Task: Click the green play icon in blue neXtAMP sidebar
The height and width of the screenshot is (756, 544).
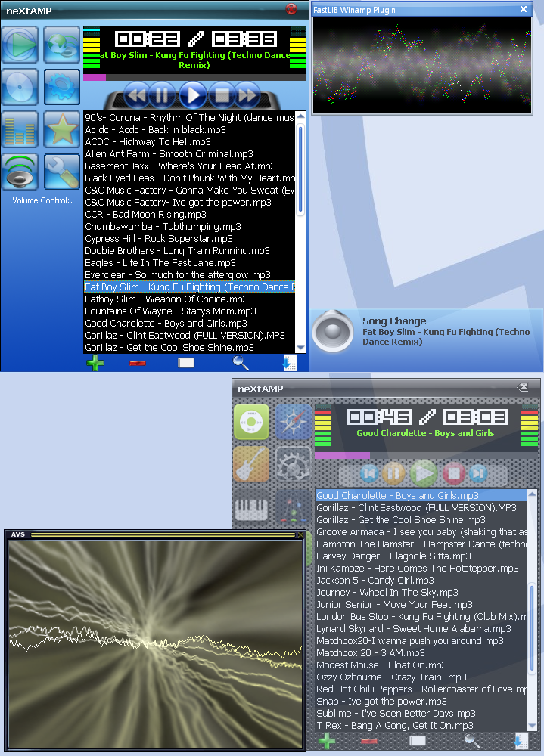Action: (20, 45)
